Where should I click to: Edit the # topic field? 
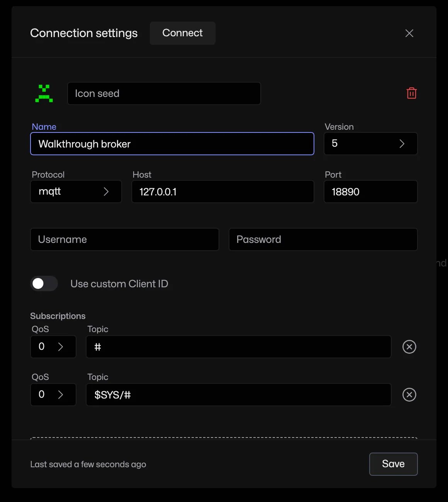coord(239,347)
